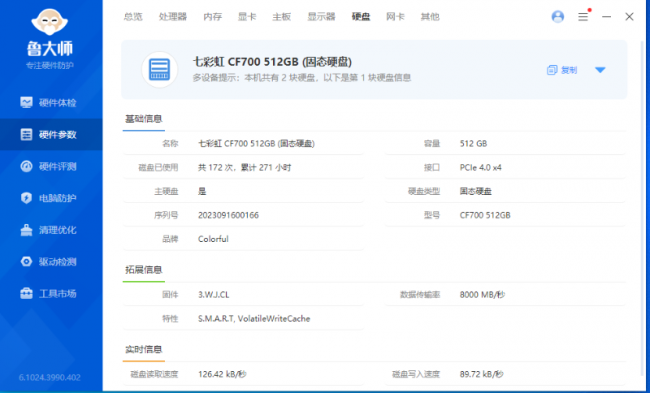Select transfer rate 8000 MB/秒
The height and width of the screenshot is (393, 650).
[x=483, y=295]
